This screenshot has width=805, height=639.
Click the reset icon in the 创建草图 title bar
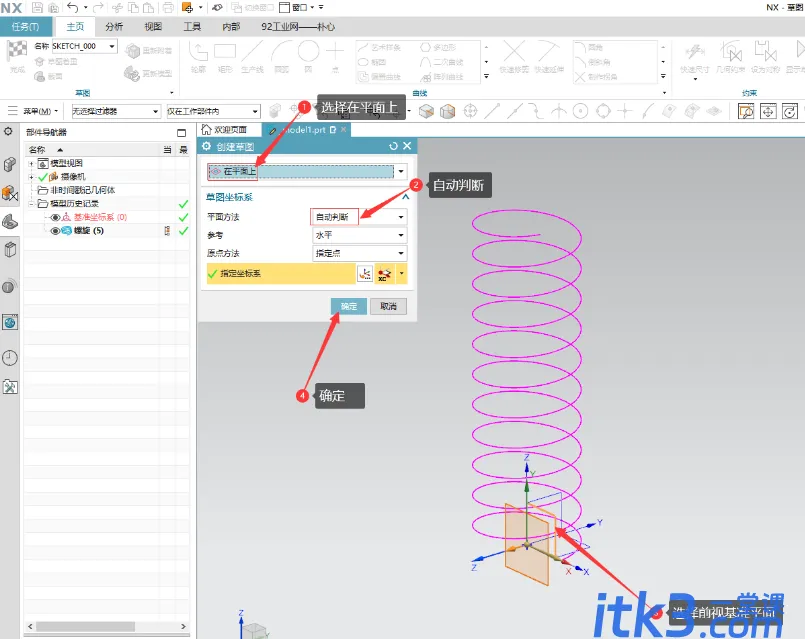coord(393,146)
